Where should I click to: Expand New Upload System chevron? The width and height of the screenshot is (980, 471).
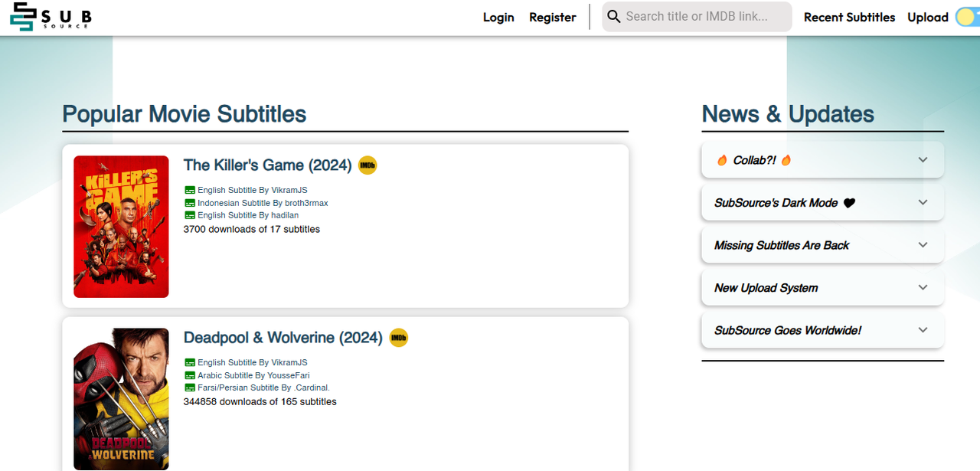click(x=923, y=288)
